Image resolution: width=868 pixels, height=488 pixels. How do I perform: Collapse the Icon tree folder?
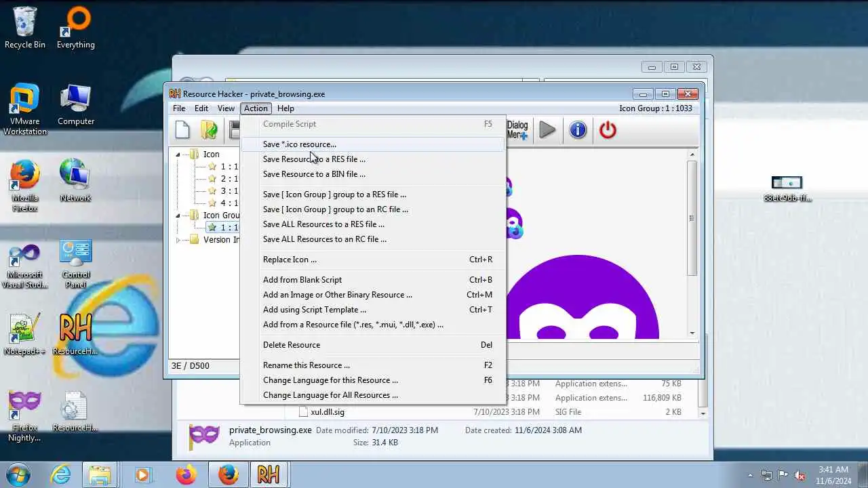tap(178, 155)
